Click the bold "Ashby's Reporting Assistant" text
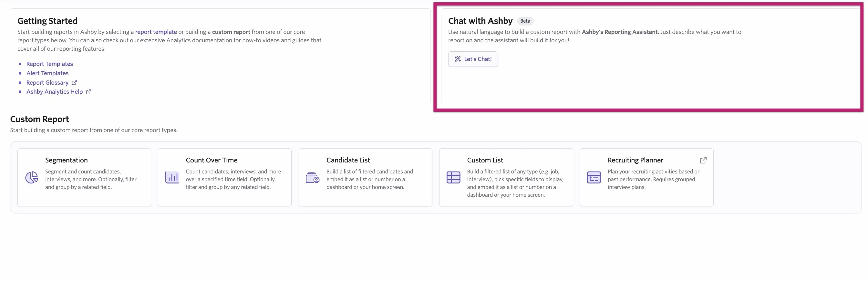This screenshot has width=868, height=281. 619,32
